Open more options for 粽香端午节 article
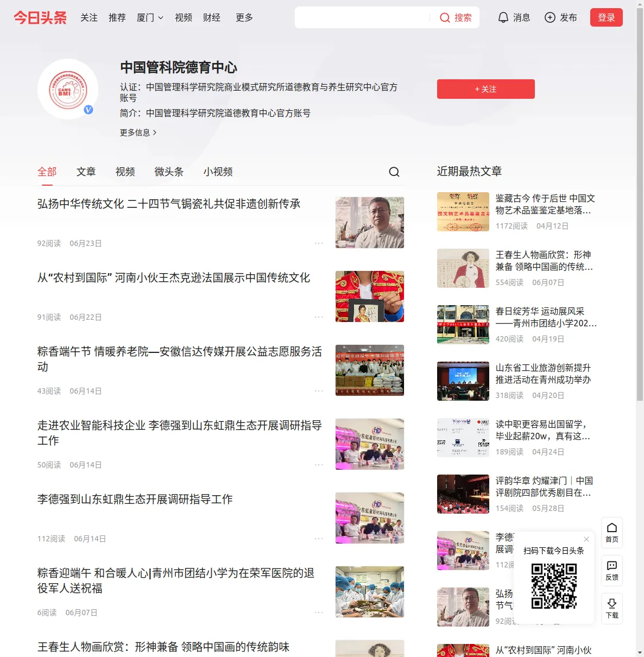The height and width of the screenshot is (657, 644). pyautogui.click(x=319, y=391)
